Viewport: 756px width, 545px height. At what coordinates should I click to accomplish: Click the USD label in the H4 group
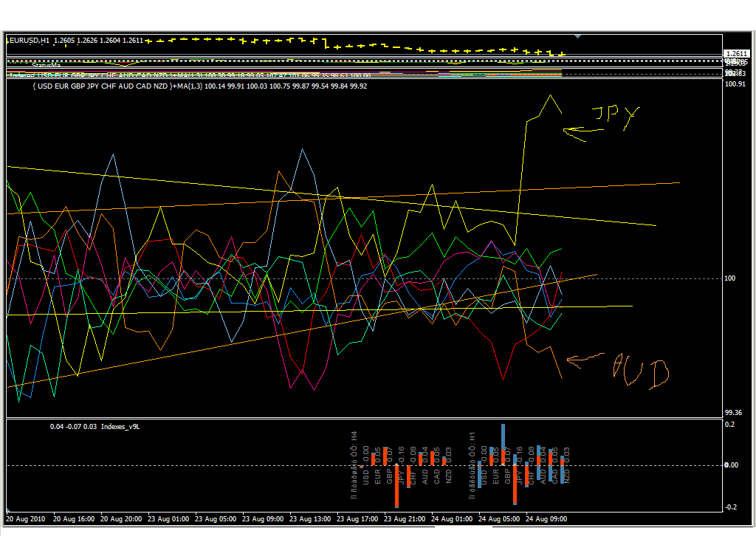click(x=365, y=477)
